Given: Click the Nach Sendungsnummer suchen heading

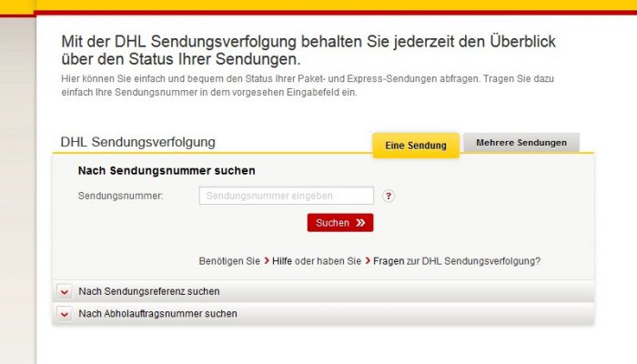Looking at the screenshot, I should click(x=167, y=171).
